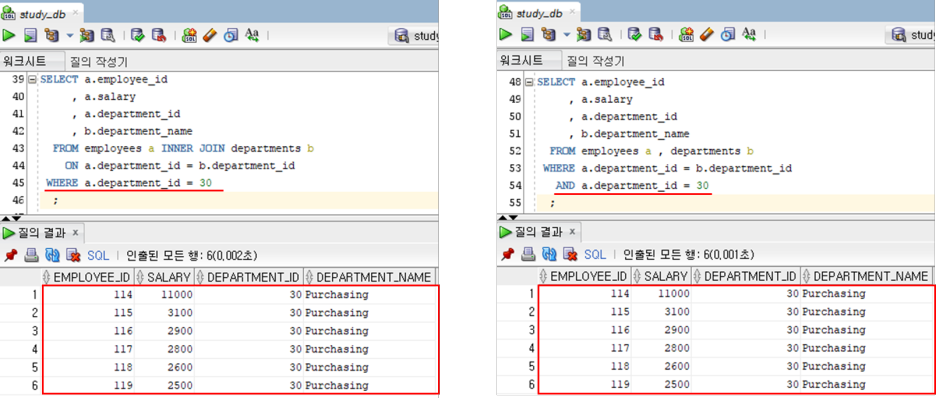Rollback changes in the left window toolbar
Screen dimensions: 936x398
[x=158, y=35]
